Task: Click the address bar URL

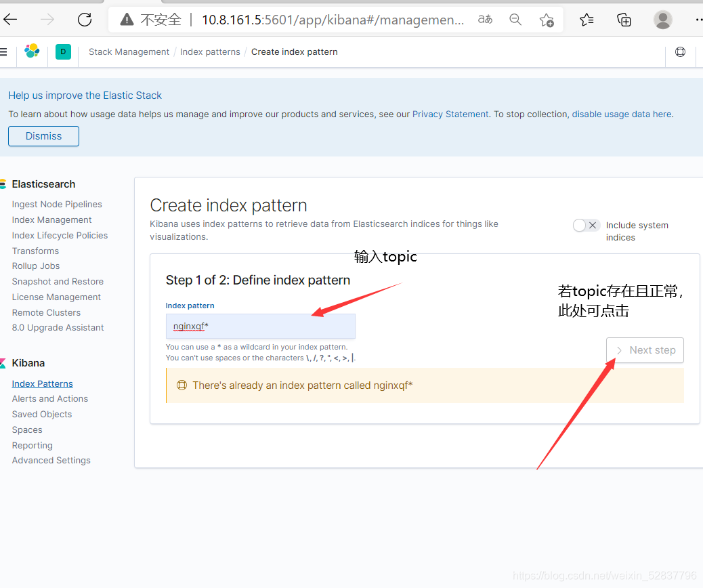Action: pos(333,20)
